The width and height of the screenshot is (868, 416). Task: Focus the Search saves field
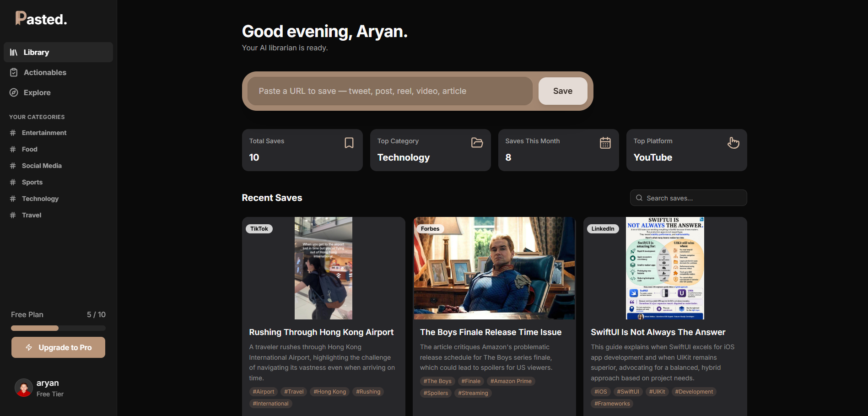688,198
